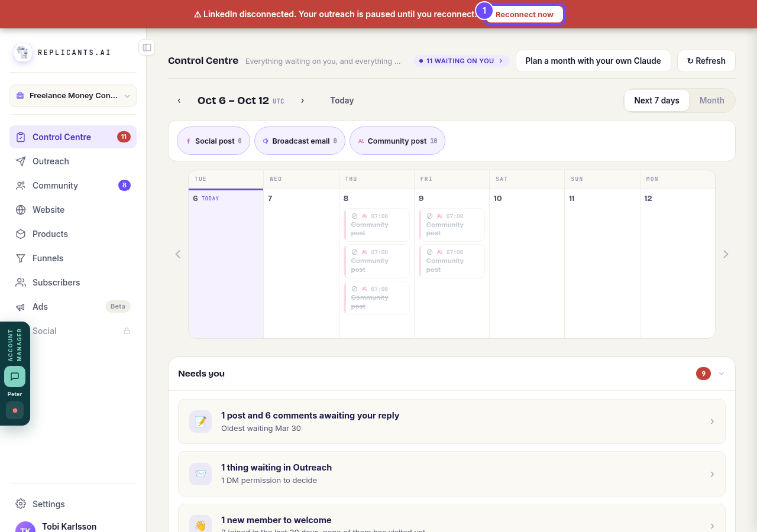Toggle the Community post filter chip
This screenshot has height=532, width=757.
pos(397,141)
